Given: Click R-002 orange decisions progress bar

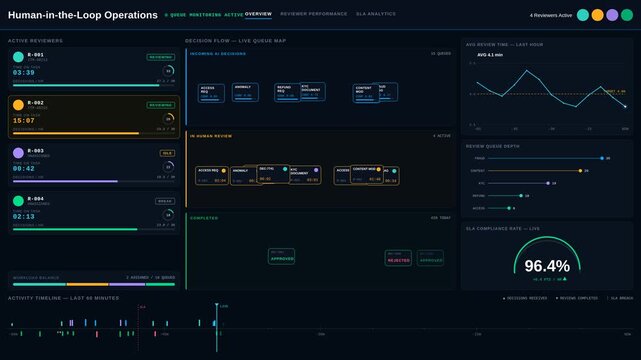Looking at the screenshot, I should click(94, 133).
